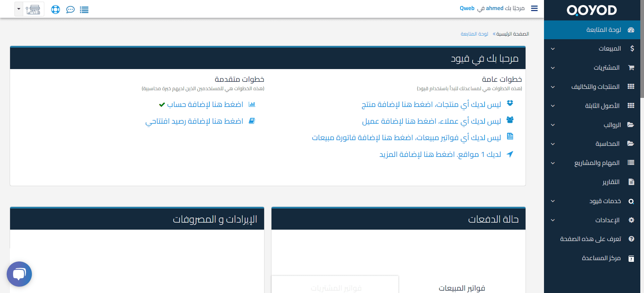Click the invoice icon beside add sales invoice
Image resolution: width=644 pixels, height=293 pixels.
pos(510,136)
